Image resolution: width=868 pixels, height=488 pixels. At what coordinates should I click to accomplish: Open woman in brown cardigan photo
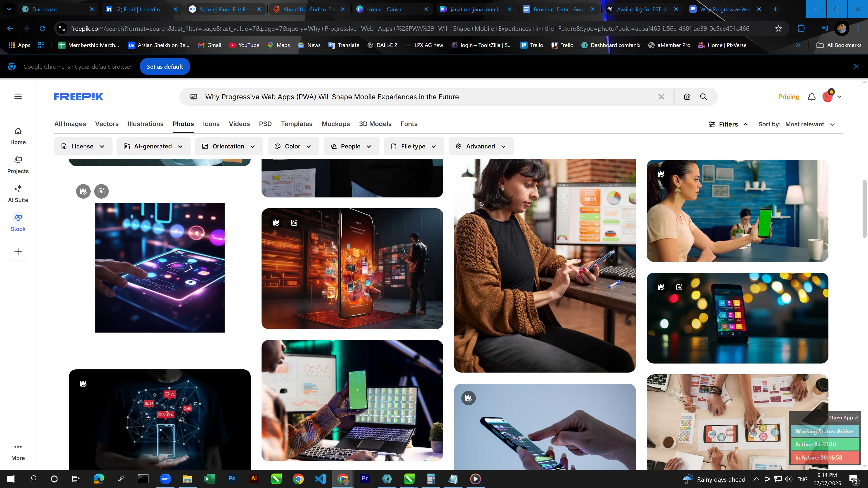pos(545,266)
